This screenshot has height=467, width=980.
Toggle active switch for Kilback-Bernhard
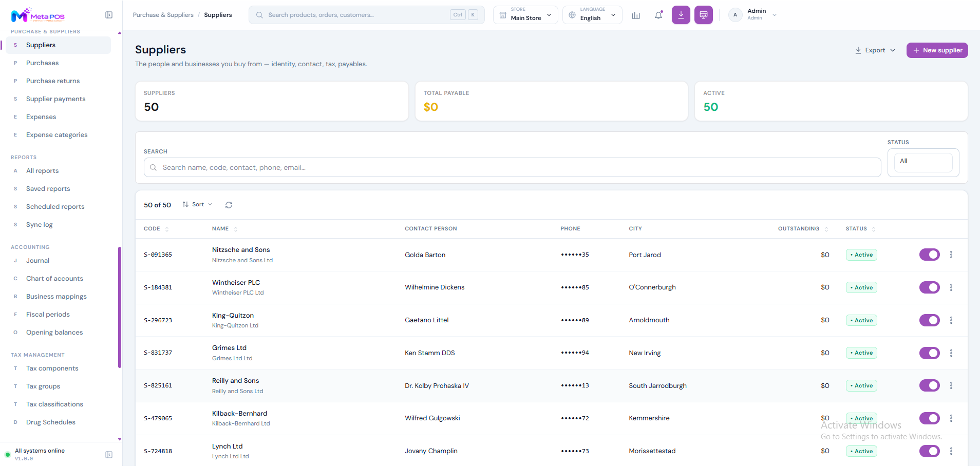pyautogui.click(x=930, y=418)
